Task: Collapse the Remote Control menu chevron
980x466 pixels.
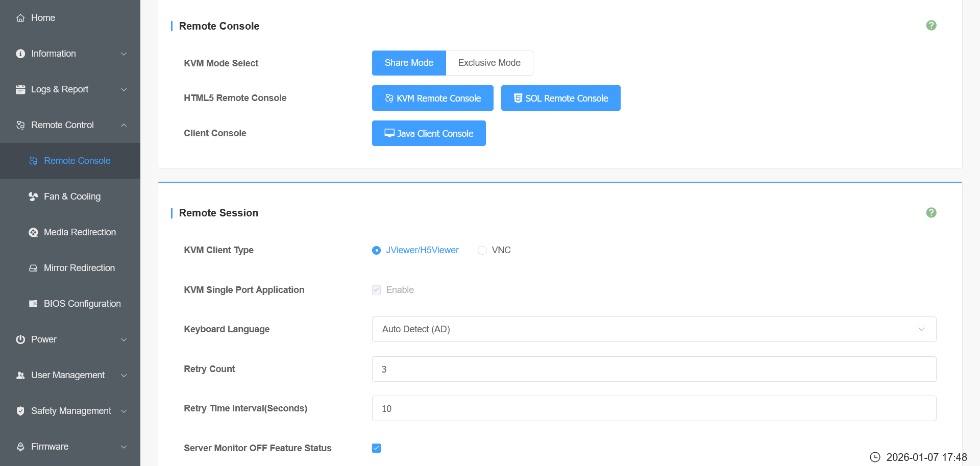Action: click(x=124, y=125)
